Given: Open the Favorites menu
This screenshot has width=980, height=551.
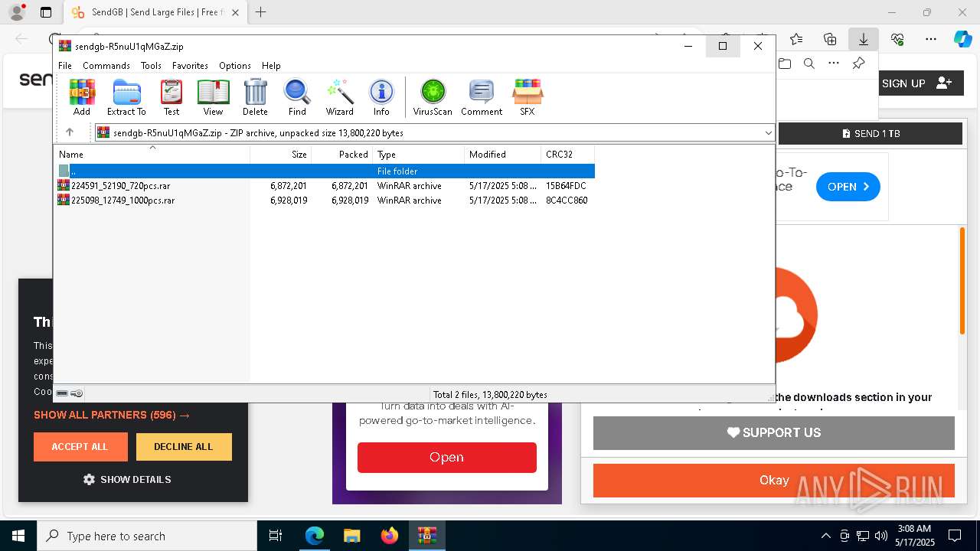Looking at the screenshot, I should click(190, 66).
